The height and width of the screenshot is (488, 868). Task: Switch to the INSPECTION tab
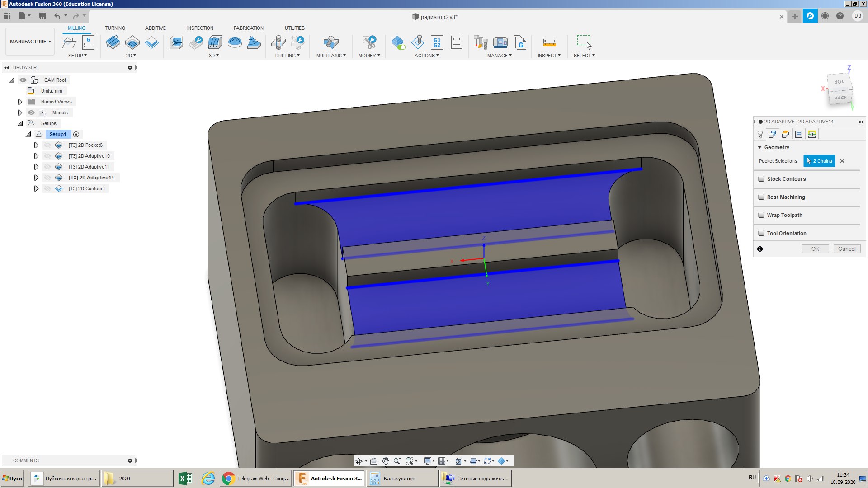[200, 28]
